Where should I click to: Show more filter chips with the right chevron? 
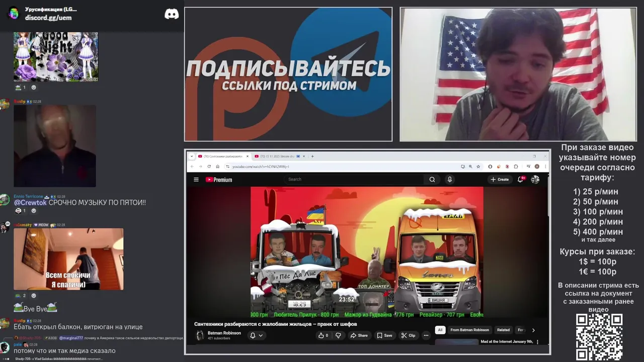533,330
